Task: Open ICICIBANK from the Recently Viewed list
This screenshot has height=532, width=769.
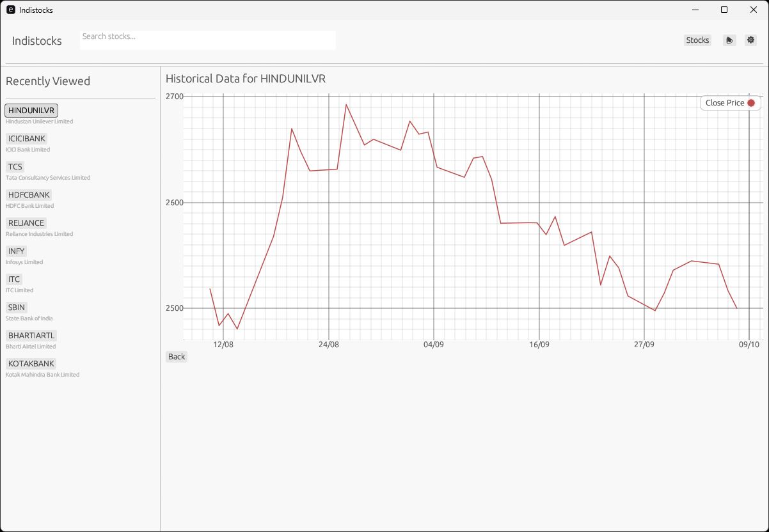Action: [x=27, y=138]
